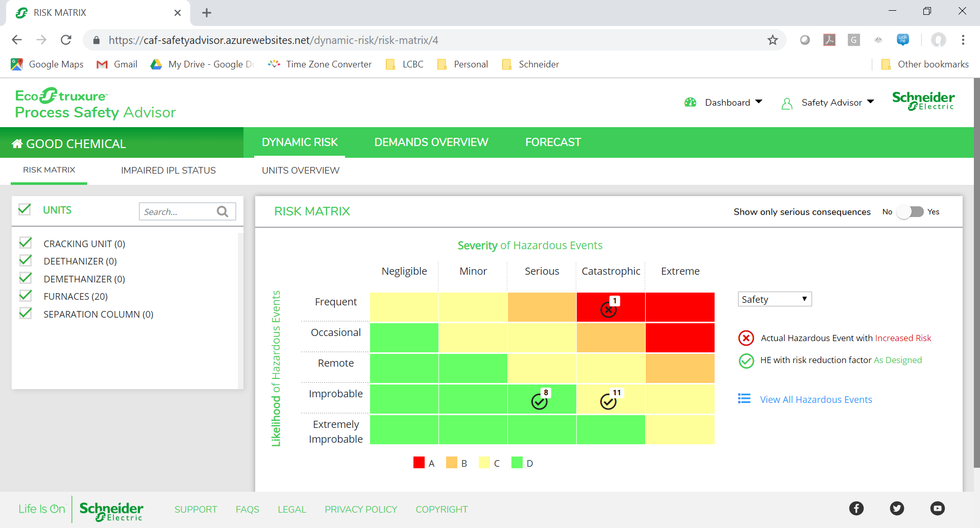This screenshot has height=528, width=980.
Task: Open the Safety dropdown selector
Action: (x=774, y=299)
